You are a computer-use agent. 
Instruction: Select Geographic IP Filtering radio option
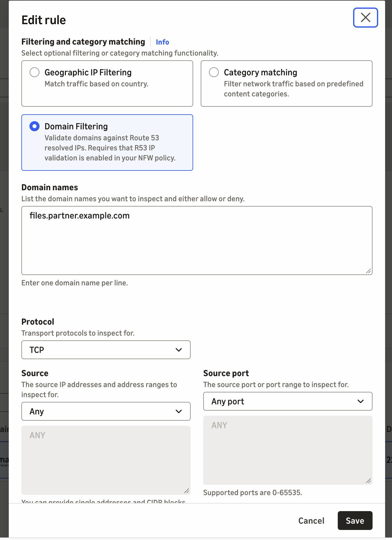pyautogui.click(x=34, y=72)
